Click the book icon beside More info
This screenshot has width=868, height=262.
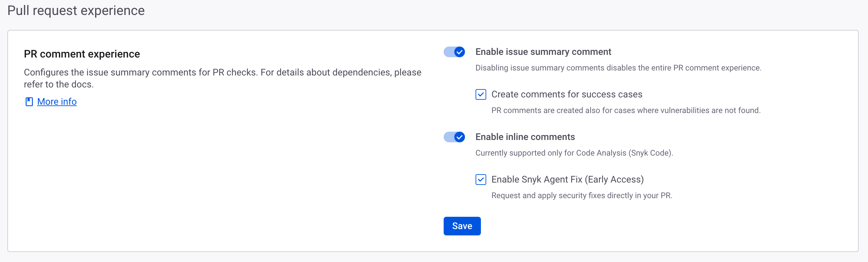(x=29, y=102)
